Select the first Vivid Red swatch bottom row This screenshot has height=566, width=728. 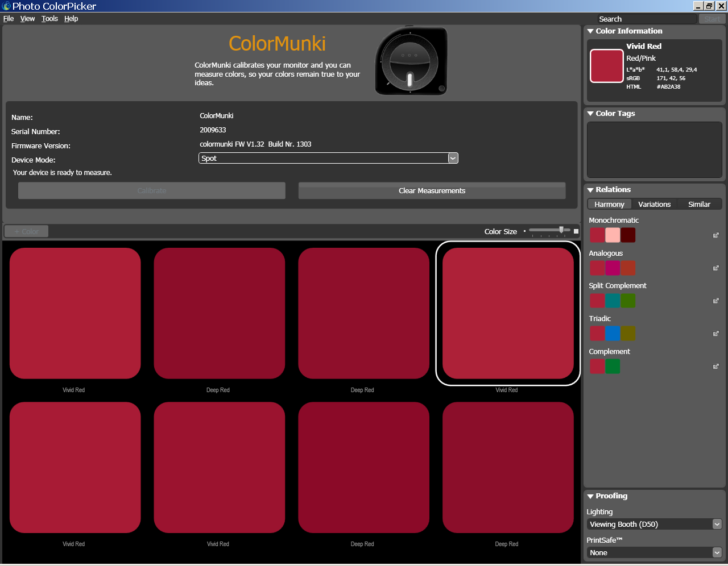coord(75,468)
